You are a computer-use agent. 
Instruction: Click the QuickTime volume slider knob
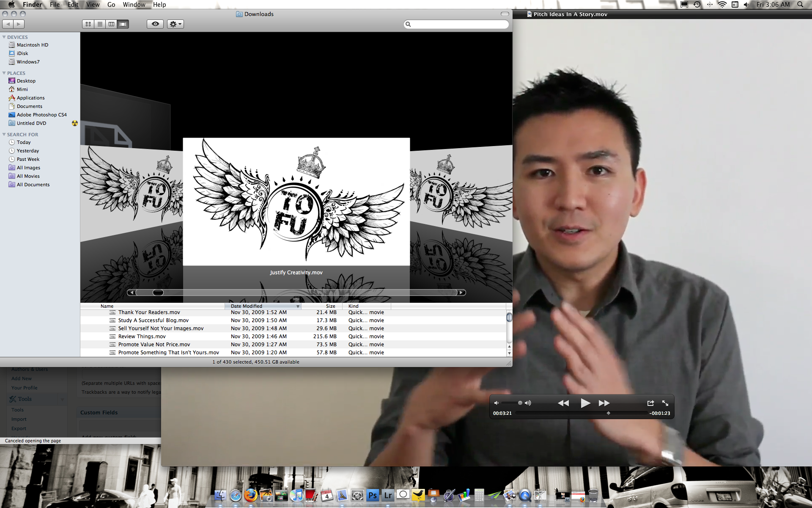pyautogui.click(x=520, y=403)
